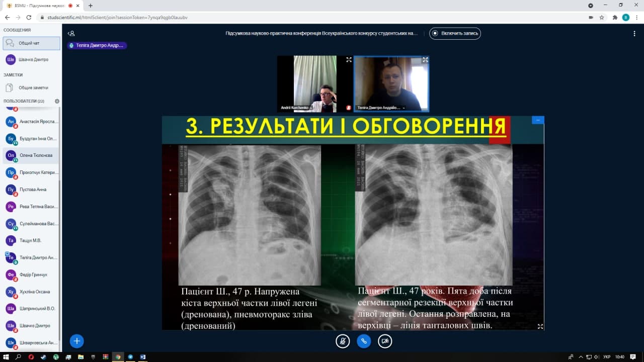Open the users list settings gear

pos(57,101)
